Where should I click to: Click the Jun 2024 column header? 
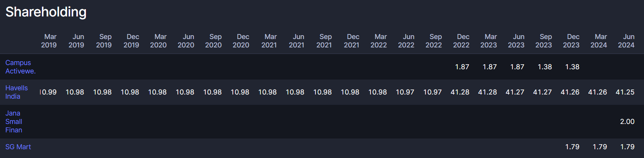tap(626, 41)
